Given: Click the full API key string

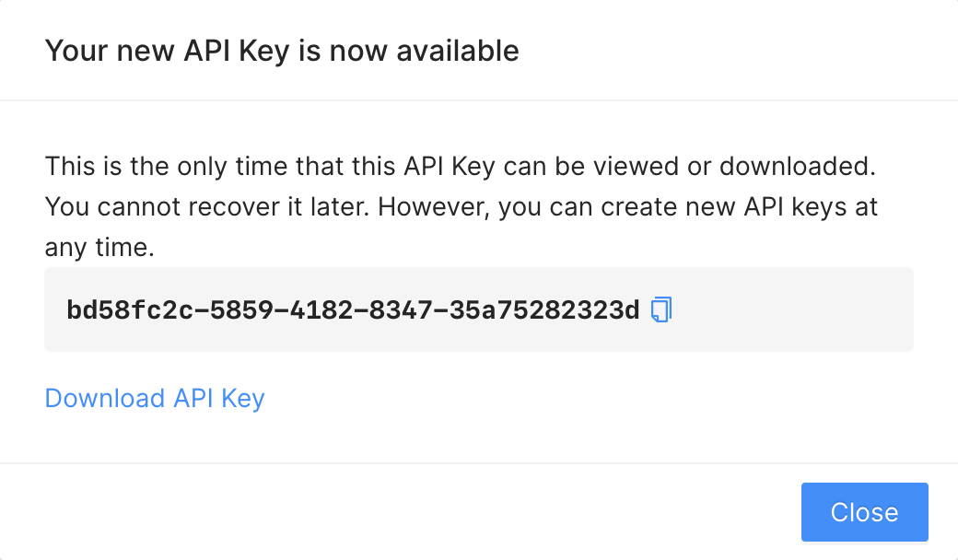Looking at the screenshot, I should coord(353,310).
